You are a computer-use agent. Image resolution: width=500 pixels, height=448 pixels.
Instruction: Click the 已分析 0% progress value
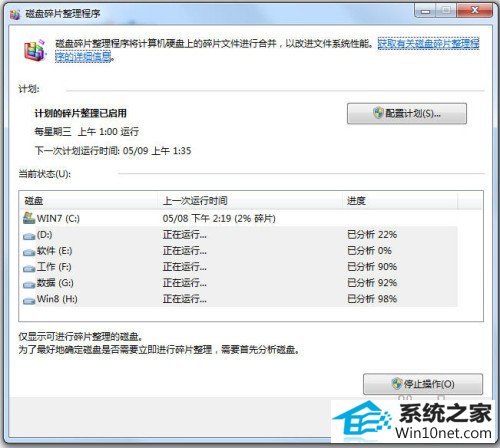point(369,251)
